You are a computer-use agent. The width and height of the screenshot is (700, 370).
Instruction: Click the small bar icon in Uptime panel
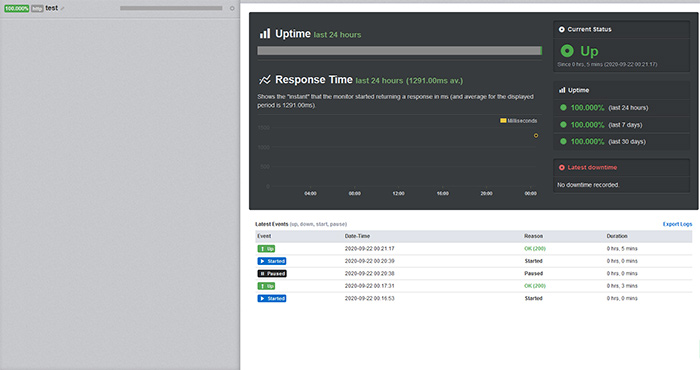tap(562, 90)
